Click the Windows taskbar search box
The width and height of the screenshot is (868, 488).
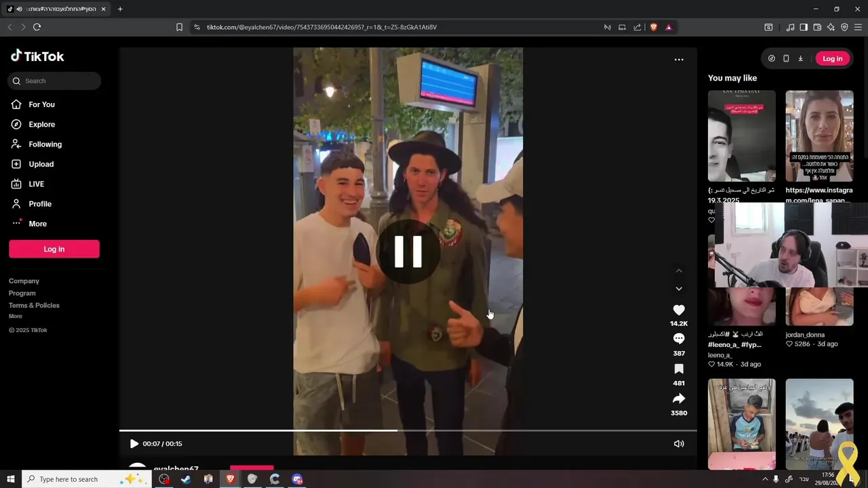[x=87, y=479]
